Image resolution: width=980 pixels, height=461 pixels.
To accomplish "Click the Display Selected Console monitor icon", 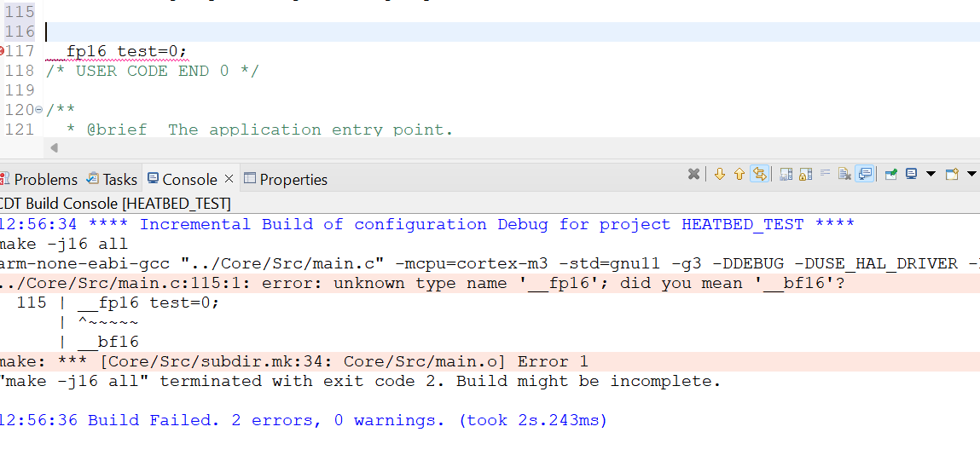I will coord(911,174).
